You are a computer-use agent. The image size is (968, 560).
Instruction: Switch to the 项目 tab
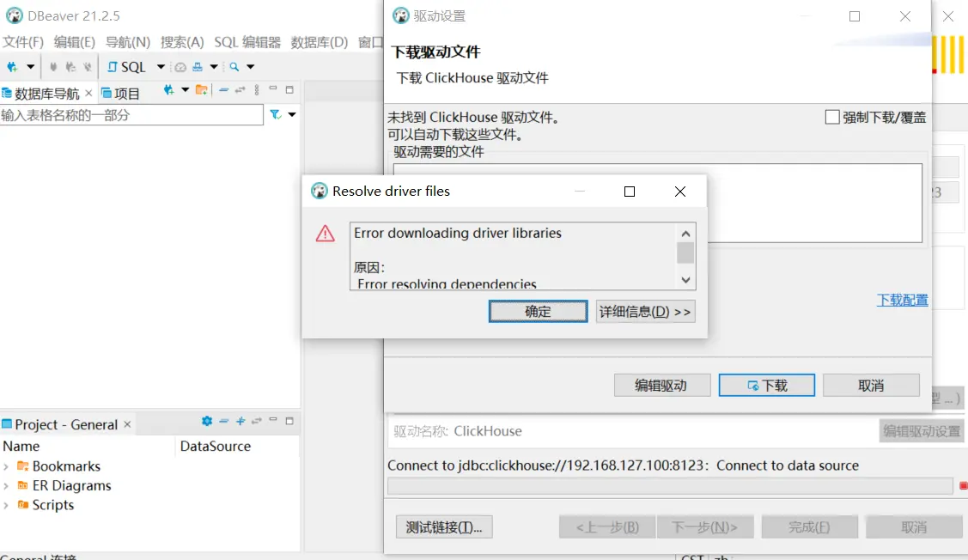pyautogui.click(x=121, y=94)
